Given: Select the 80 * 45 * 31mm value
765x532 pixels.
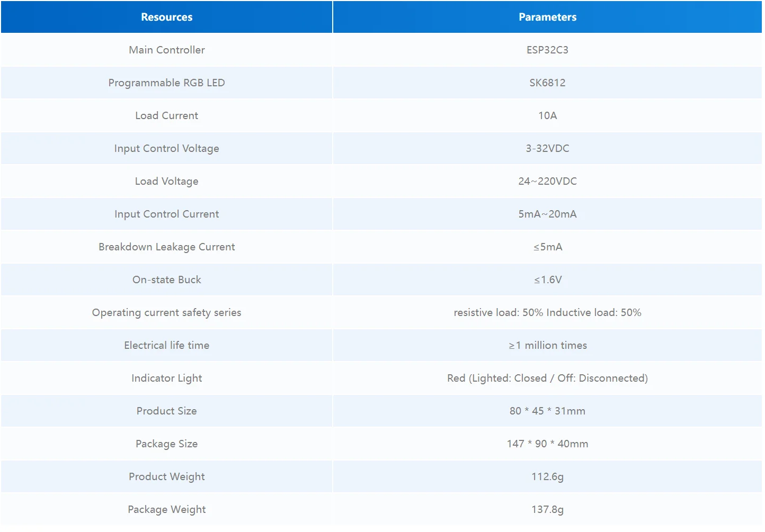Looking at the screenshot, I should 547,411.
